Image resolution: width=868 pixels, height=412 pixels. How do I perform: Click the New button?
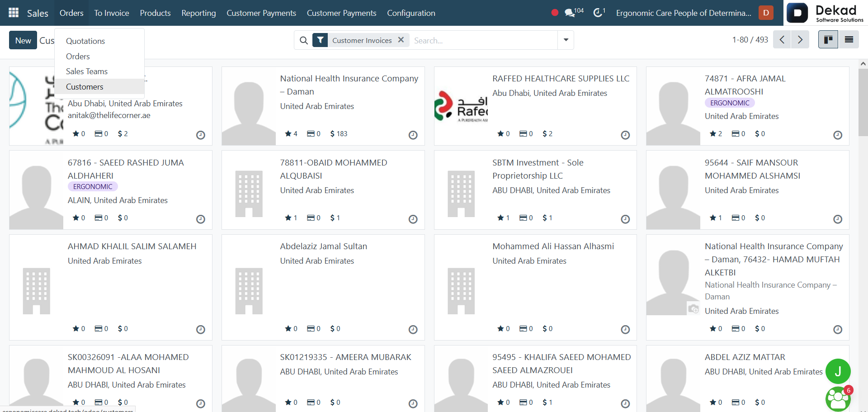point(23,40)
